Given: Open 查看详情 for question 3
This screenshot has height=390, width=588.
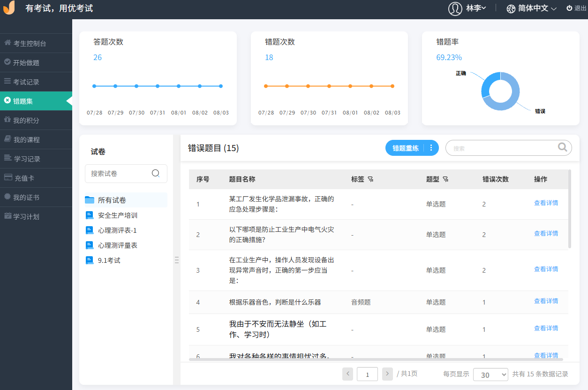Looking at the screenshot, I should pos(546,269).
